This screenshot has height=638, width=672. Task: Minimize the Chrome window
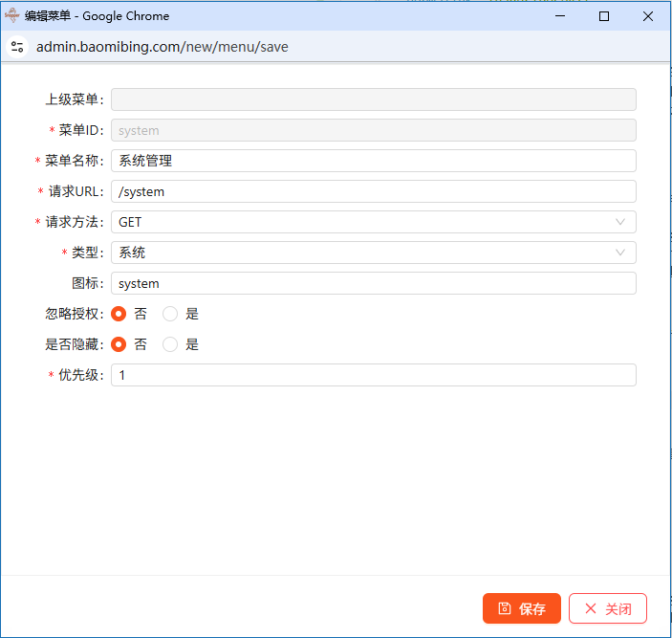(559, 16)
